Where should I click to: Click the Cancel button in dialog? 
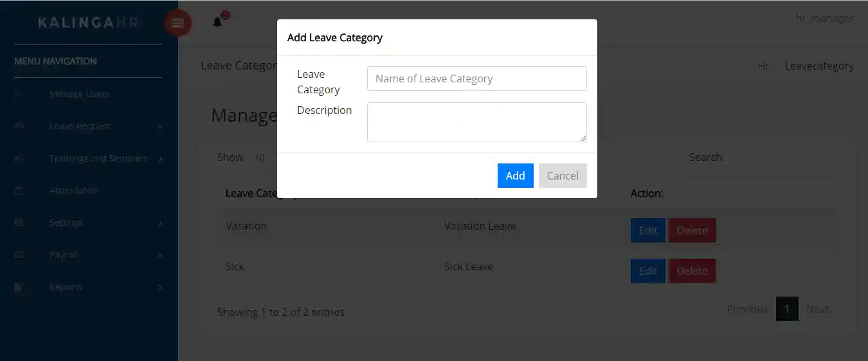563,176
